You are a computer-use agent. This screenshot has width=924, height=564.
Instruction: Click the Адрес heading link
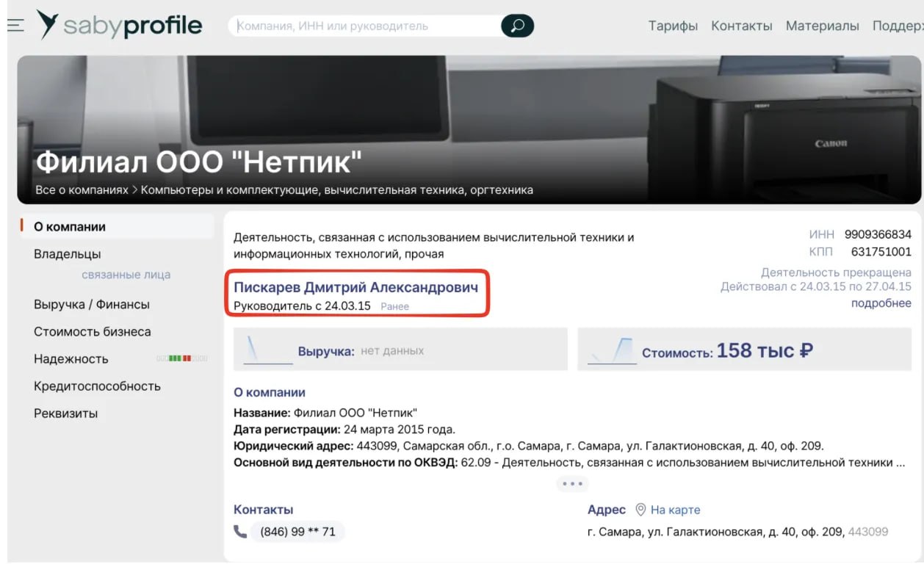(x=607, y=510)
